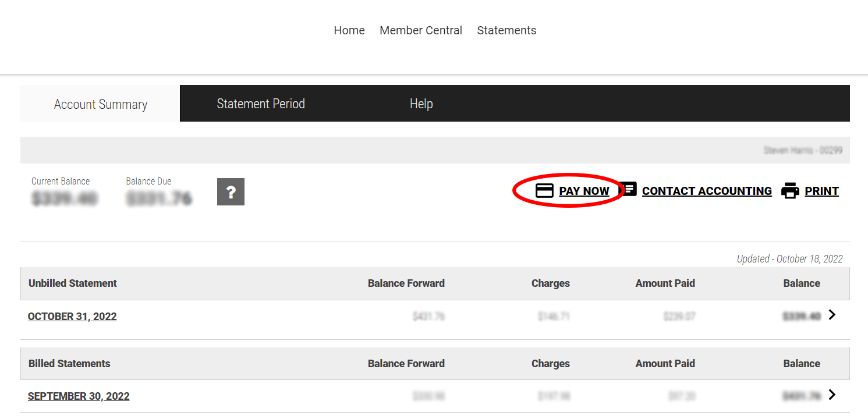Select Statements in top navigation
The height and width of the screenshot is (419, 868).
pyautogui.click(x=506, y=30)
